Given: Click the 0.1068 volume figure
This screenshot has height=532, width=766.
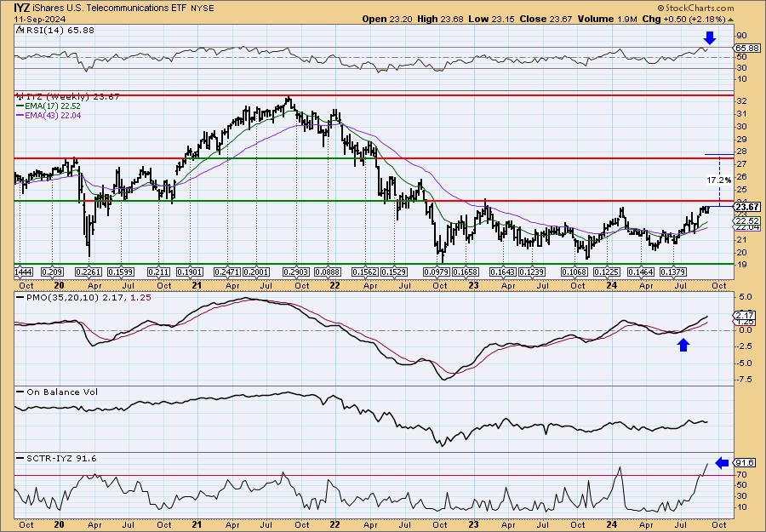Looking at the screenshot, I should coord(573,272).
